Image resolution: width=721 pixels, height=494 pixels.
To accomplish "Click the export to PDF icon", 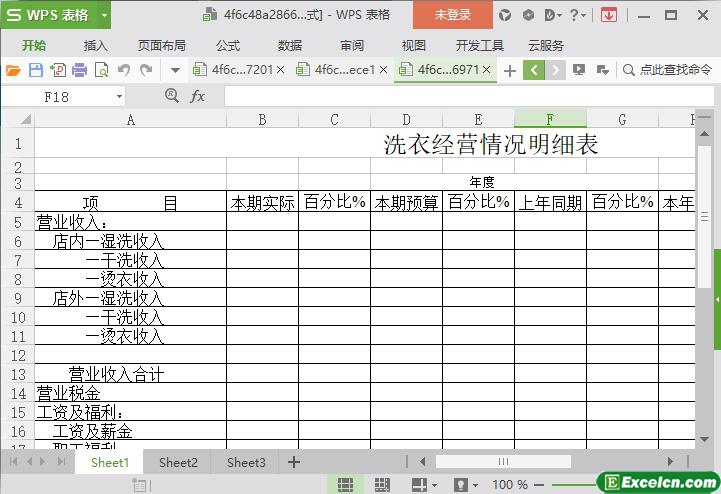I will coord(58,70).
